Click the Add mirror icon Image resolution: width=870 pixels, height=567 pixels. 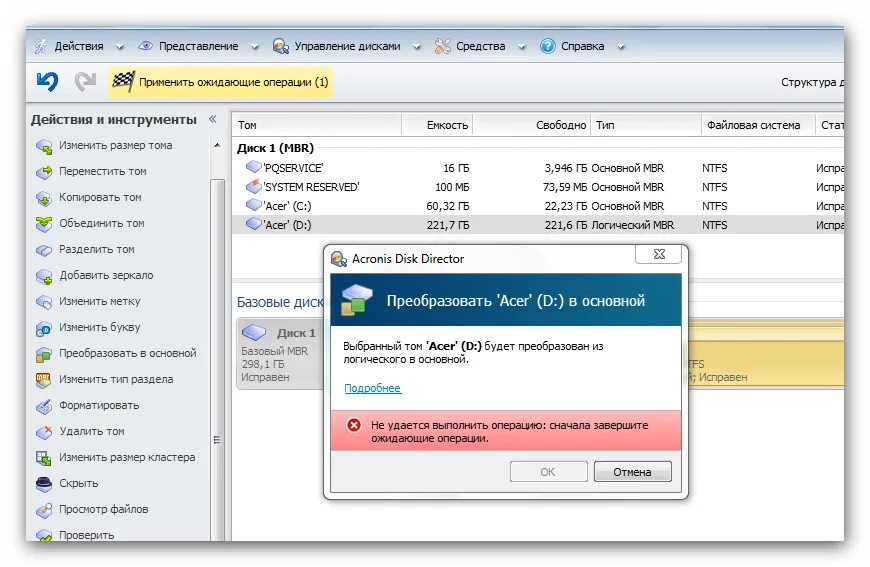coord(44,276)
